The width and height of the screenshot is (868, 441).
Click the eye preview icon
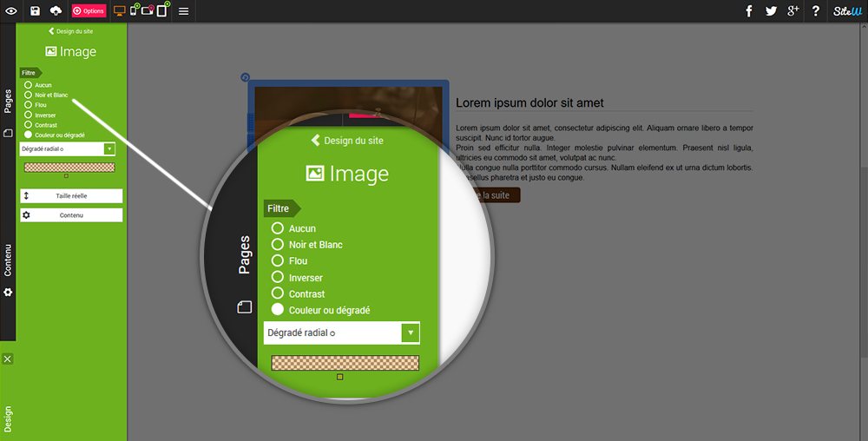[x=10, y=11]
